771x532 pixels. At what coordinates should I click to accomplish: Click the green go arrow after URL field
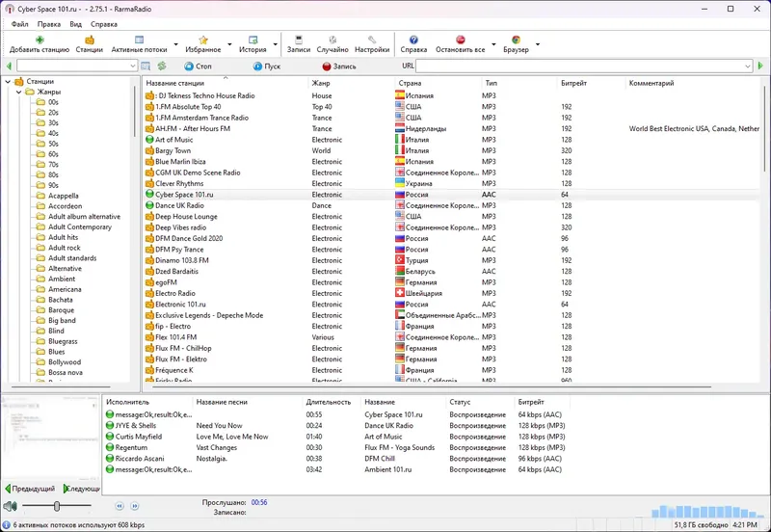pos(760,66)
